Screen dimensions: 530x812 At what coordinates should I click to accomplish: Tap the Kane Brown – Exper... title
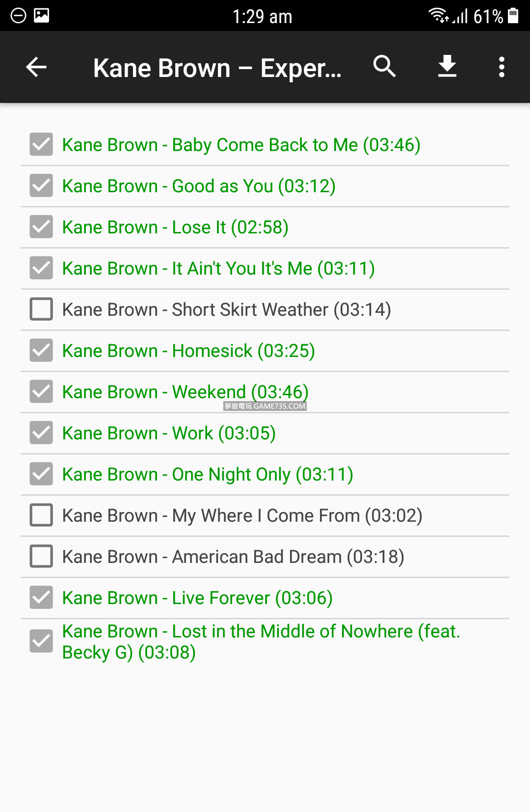[217, 68]
